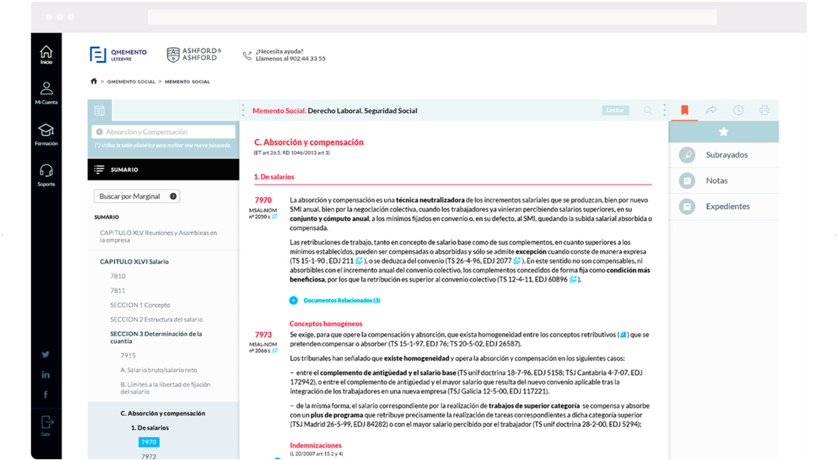The height and width of the screenshot is (460, 837).
Task: Expand CAPITULO XLVI Salario
Action: (134, 261)
